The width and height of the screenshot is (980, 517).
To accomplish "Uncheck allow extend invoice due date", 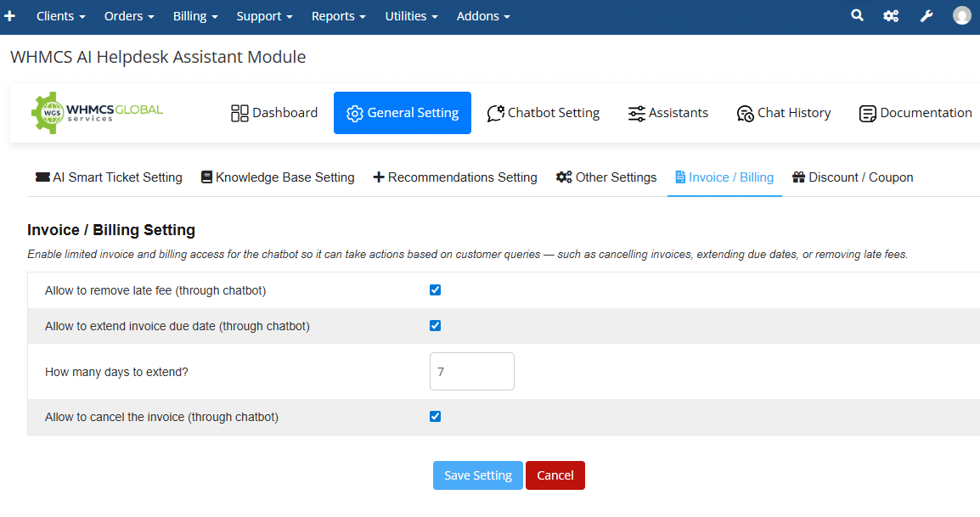I will tap(436, 326).
